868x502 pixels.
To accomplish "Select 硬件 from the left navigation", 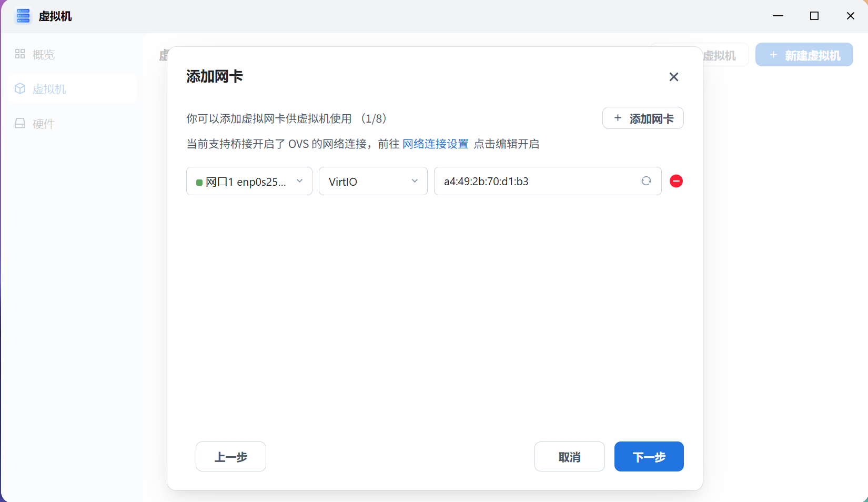I will 43,123.
